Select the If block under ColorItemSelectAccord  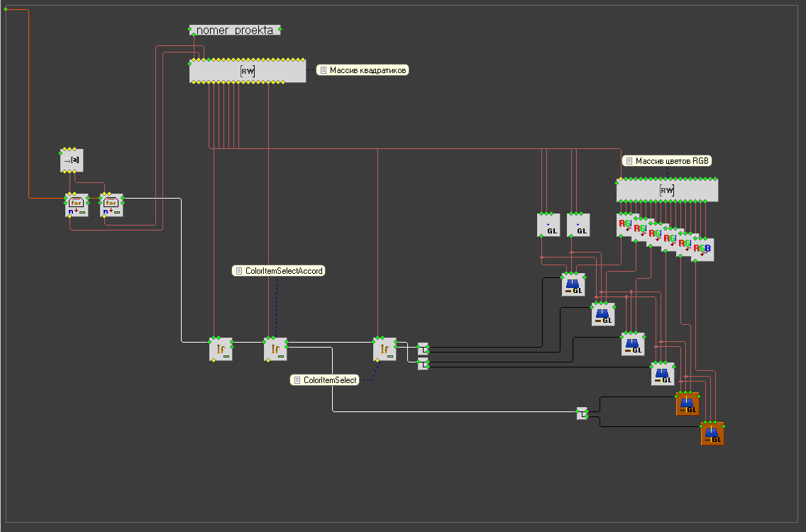275,350
